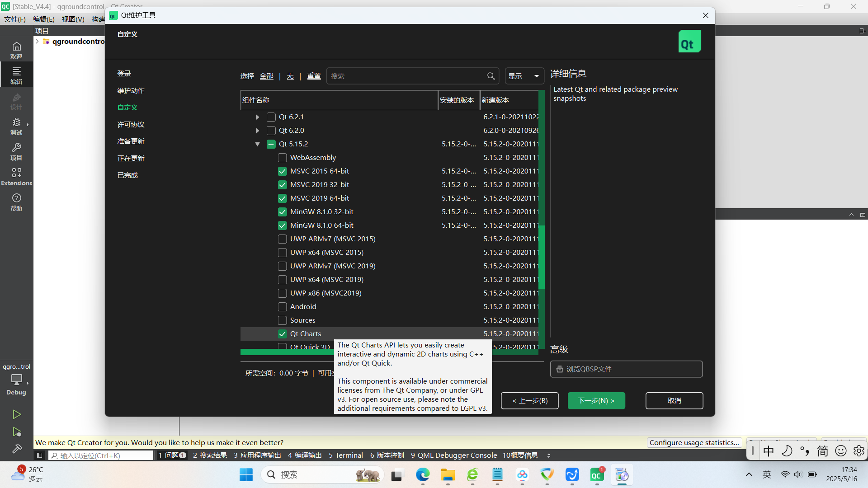Switch to the 5 Terminal output pane
Viewport: 868px width, 488px height.
(x=346, y=455)
